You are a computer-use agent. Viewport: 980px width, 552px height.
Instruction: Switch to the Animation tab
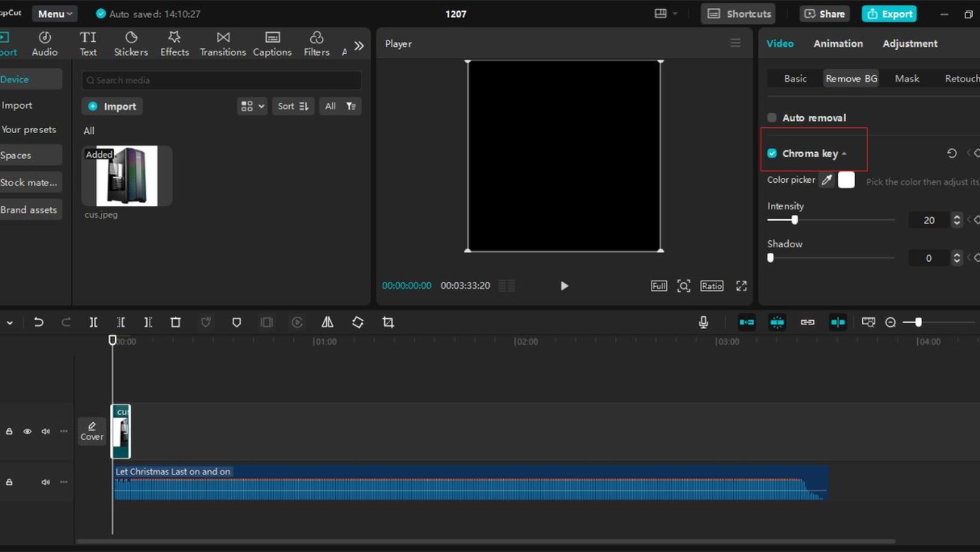click(x=838, y=44)
